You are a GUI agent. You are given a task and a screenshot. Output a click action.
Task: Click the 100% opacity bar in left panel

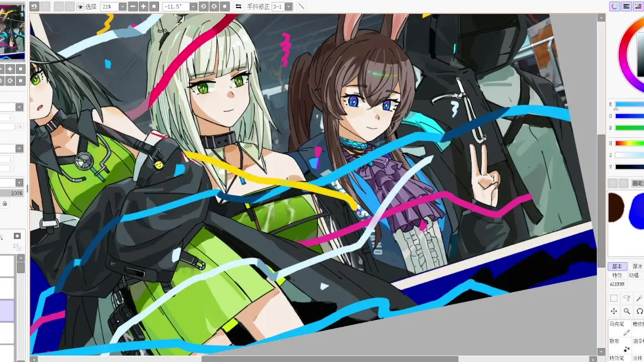12,193
